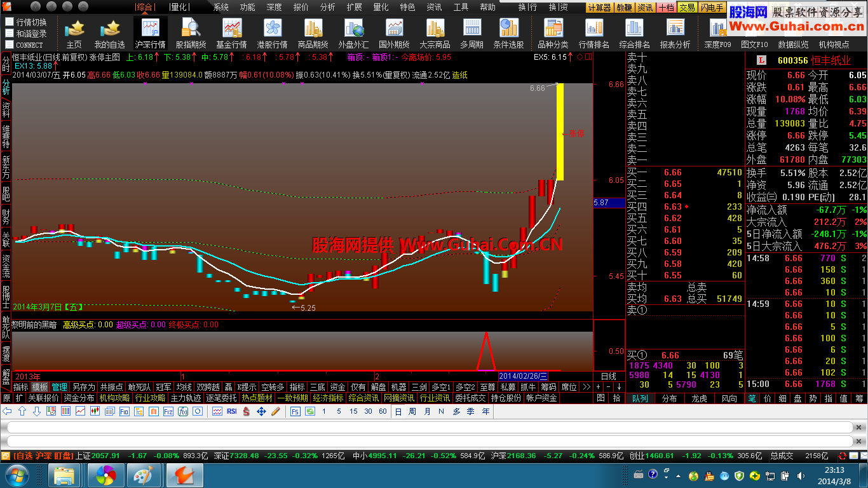
Task: Switch to the 分布 tab in order panel
Action: [x=669, y=398]
